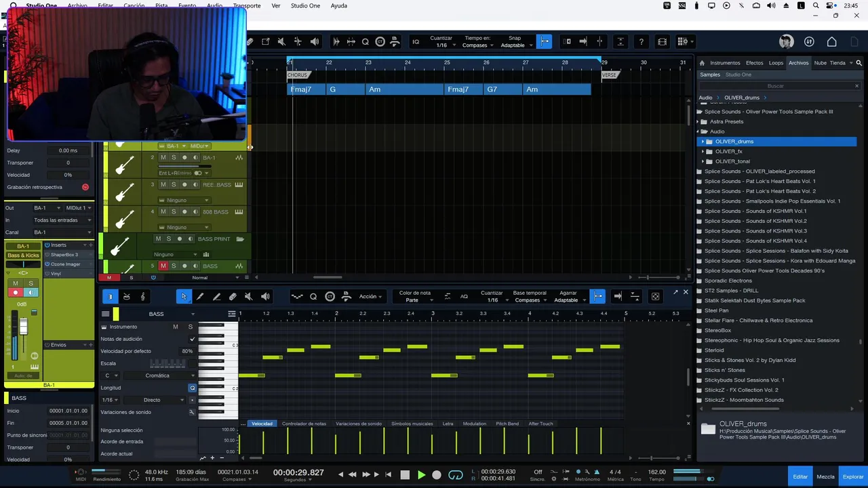This screenshot has width=868, height=488.
Task: Switch to the Loops tab in the browser
Action: tap(776, 63)
